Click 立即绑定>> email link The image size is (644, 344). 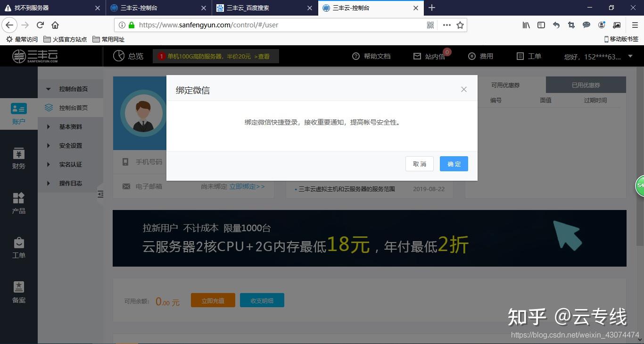coord(247,186)
